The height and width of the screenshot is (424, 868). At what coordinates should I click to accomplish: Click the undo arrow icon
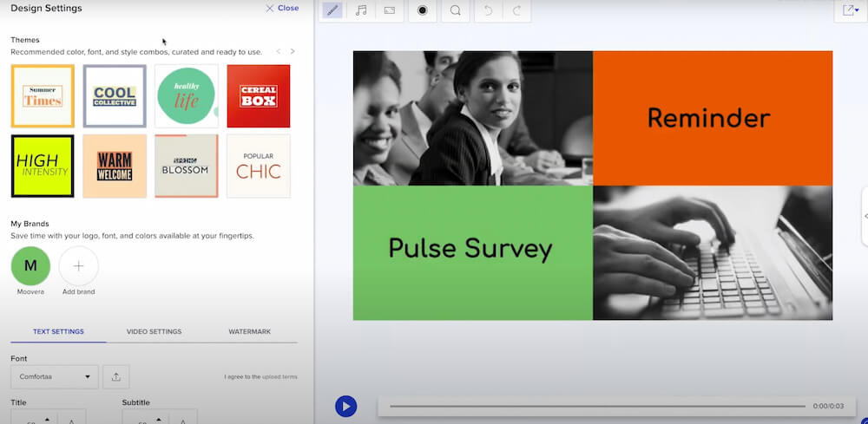tap(488, 10)
